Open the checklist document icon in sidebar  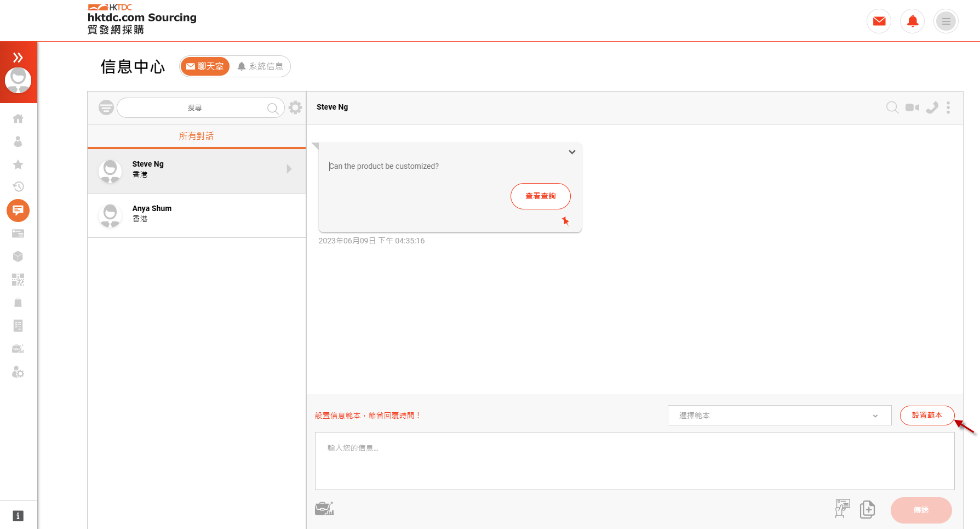coord(18,326)
